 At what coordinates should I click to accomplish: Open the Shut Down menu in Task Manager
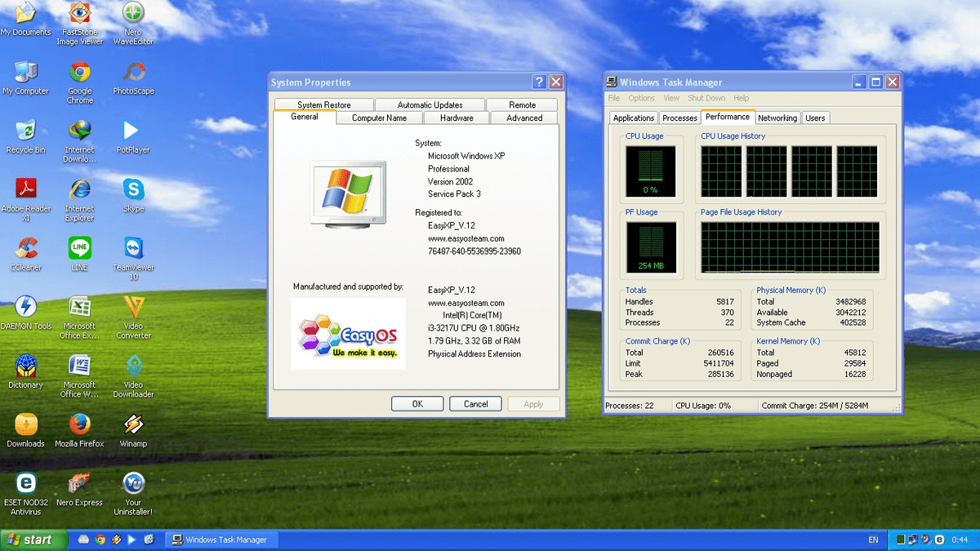pos(706,98)
